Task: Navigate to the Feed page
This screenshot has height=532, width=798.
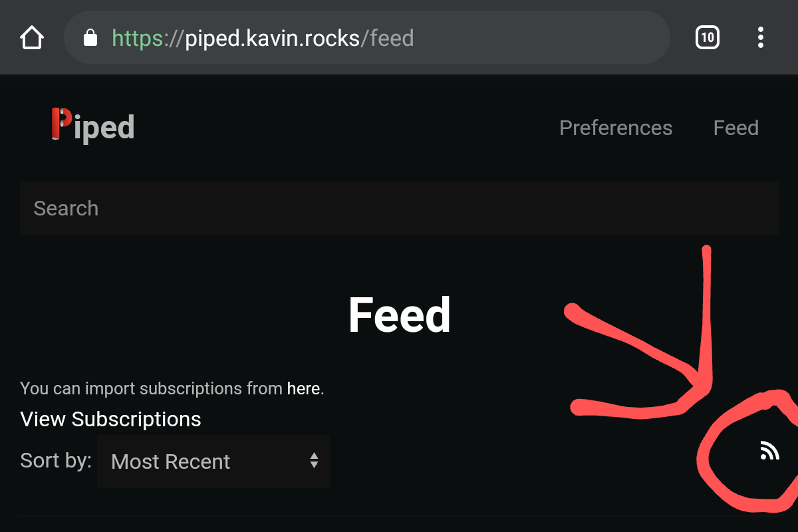Action: click(x=735, y=128)
